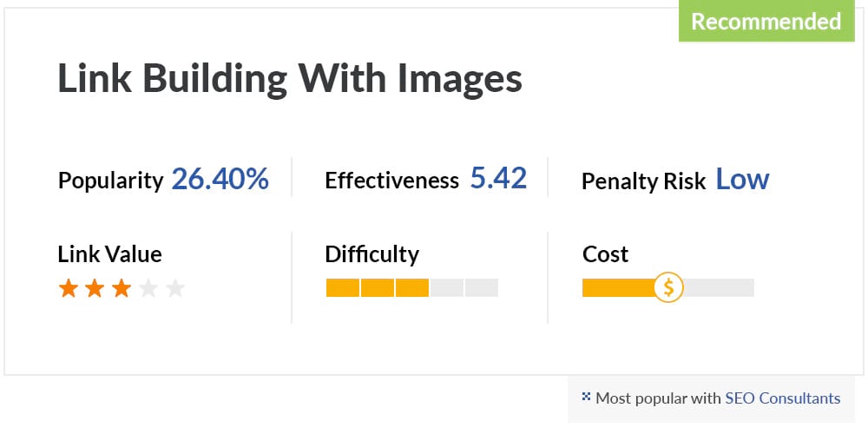Click the Link Building With Images title
Image resolution: width=868 pixels, height=434 pixels.
click(290, 79)
